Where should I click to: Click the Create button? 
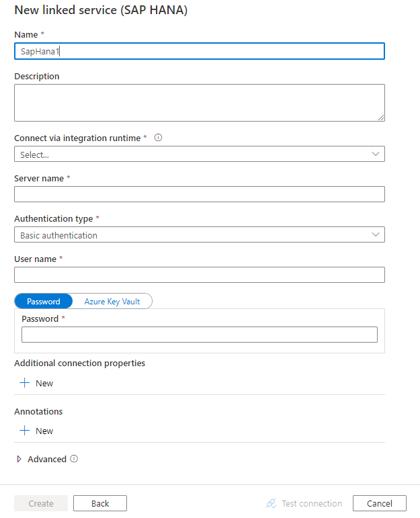pyautogui.click(x=41, y=503)
